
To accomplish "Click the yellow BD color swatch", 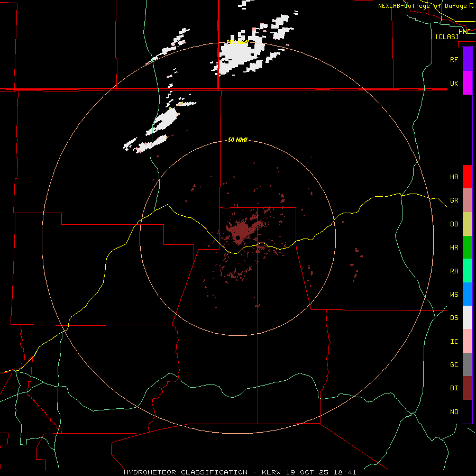I will coord(467,224).
